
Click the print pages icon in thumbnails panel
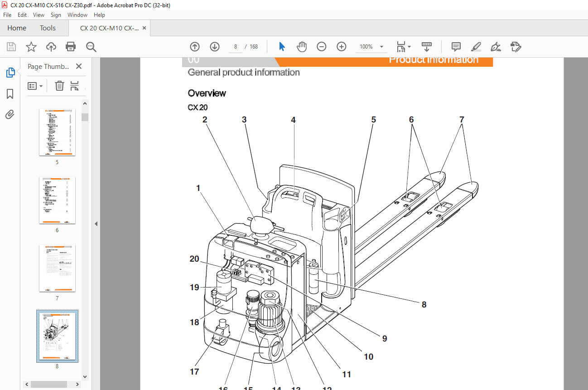click(x=75, y=86)
